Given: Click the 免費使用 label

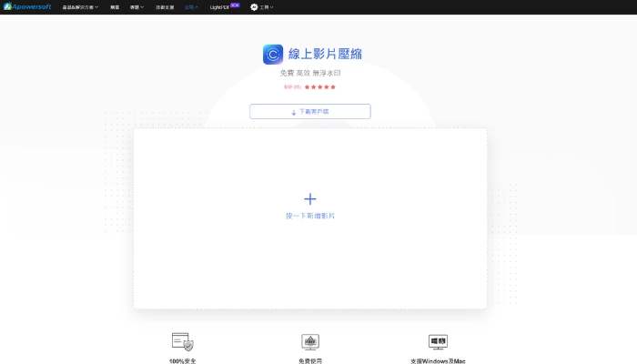Looking at the screenshot, I should click(310, 360).
